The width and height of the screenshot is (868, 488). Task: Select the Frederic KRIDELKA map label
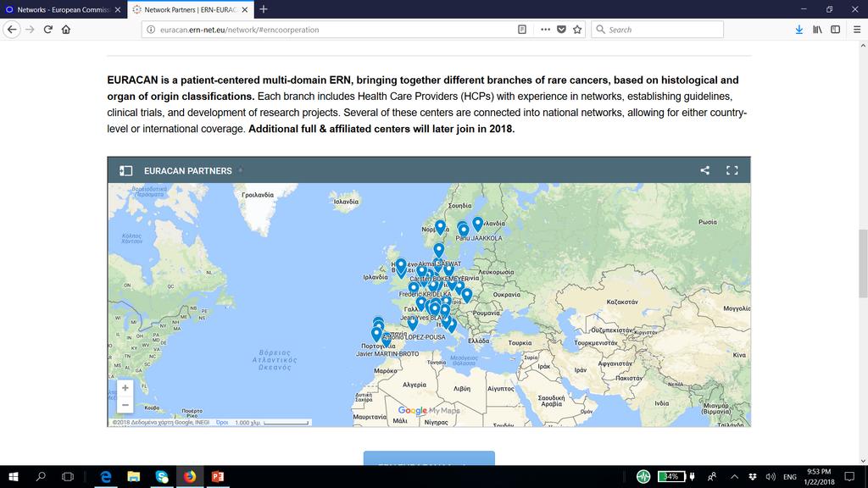426,294
